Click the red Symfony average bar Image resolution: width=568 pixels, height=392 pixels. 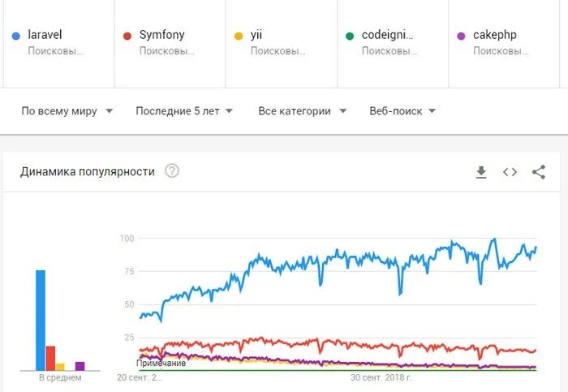(50, 357)
